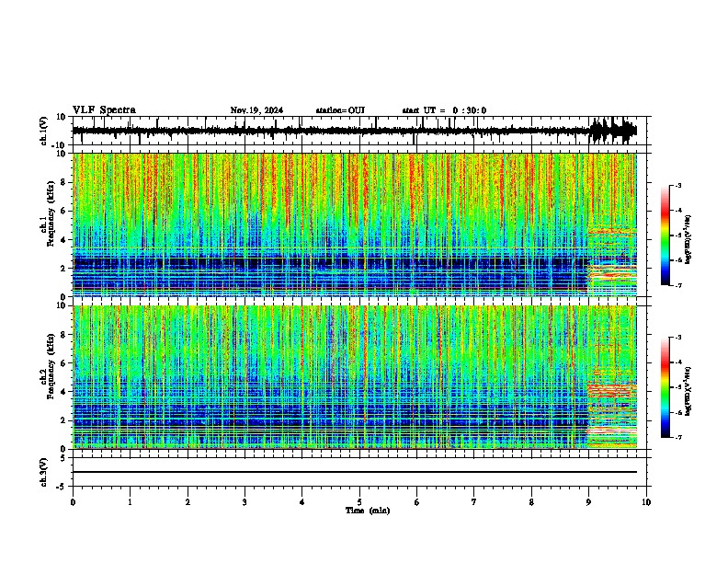728x563 pixels.
Task: Click time axis tick label "4"
Action: 302,502
